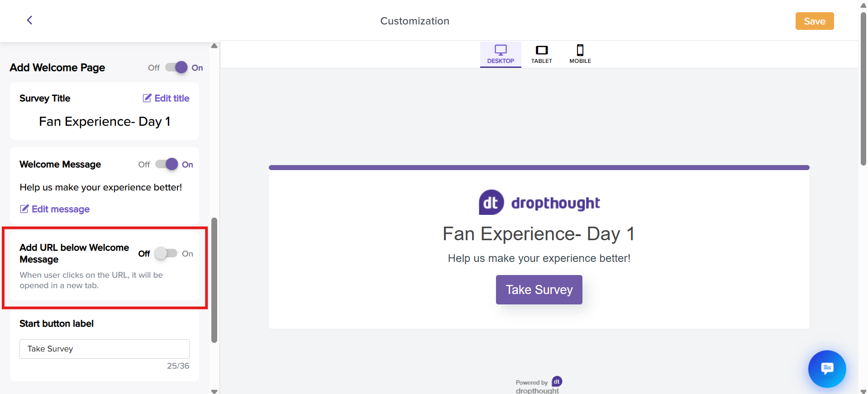This screenshot has height=394, width=868.
Task: Click the Edit message pencil icon
Action: [x=24, y=209]
